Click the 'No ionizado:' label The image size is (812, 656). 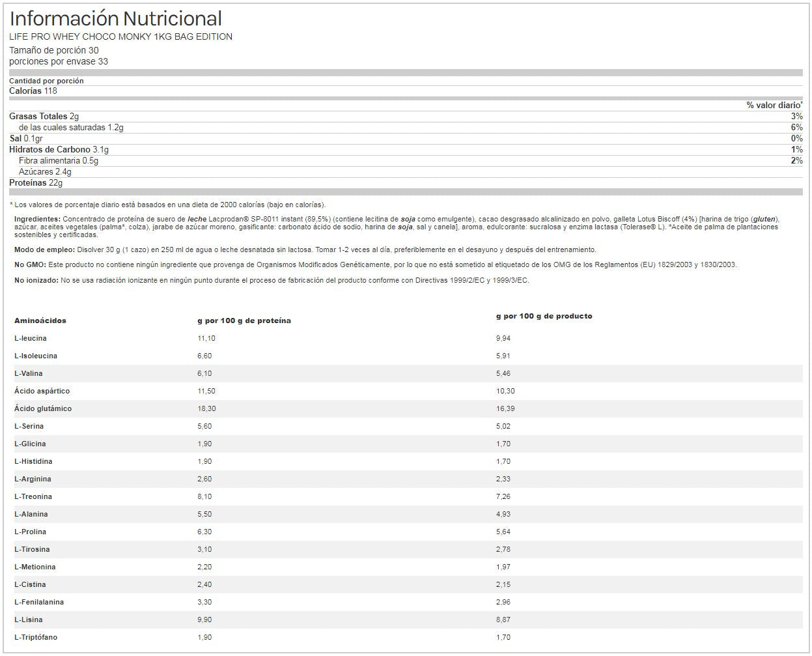[x=36, y=280]
